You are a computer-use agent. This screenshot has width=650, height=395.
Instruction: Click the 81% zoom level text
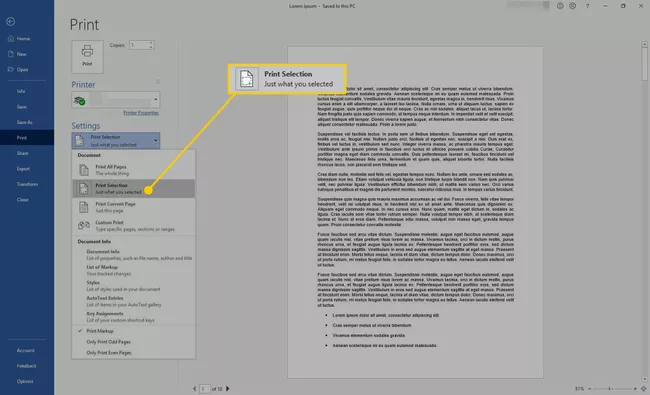(x=579, y=389)
